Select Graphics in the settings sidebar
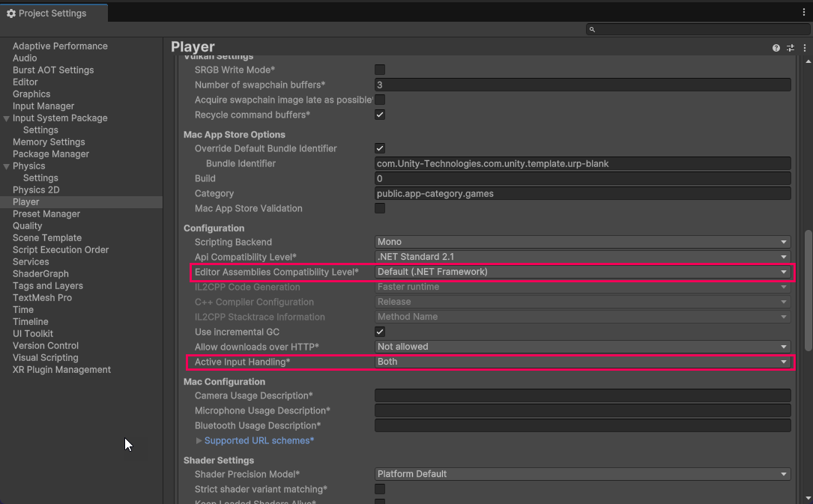 31,94
